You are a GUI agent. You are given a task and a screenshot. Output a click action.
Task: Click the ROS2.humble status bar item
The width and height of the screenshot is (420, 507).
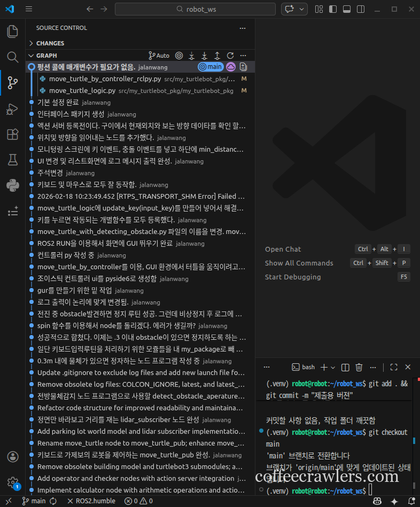tap(91, 501)
